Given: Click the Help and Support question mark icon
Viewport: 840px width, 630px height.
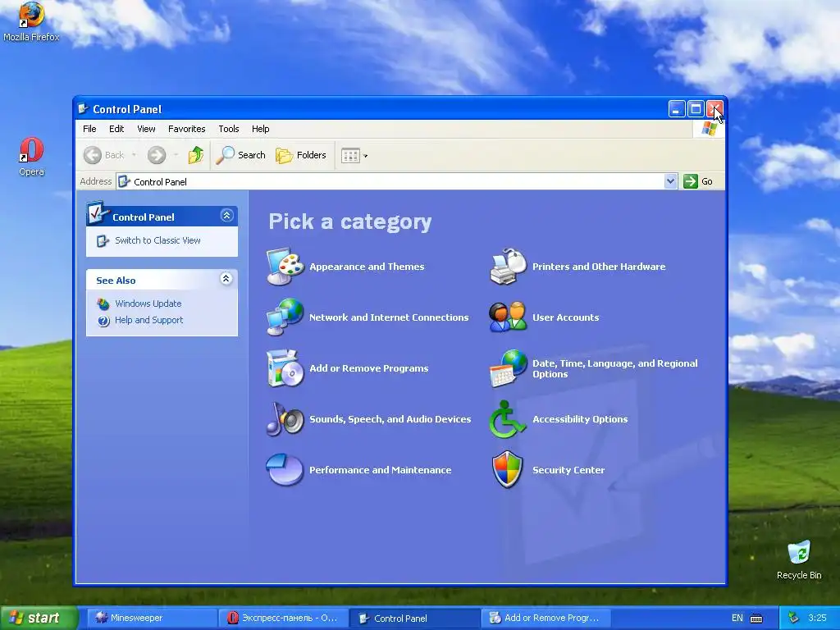Looking at the screenshot, I should pos(103,321).
